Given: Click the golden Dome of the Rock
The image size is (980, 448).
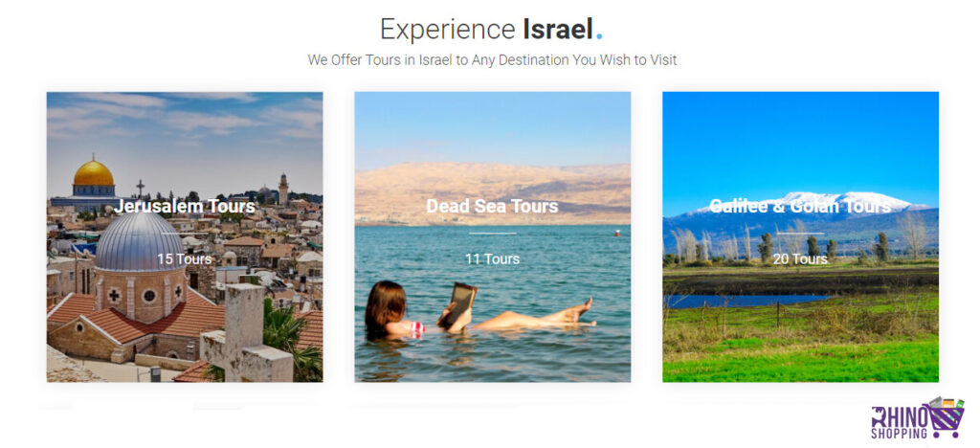Looking at the screenshot, I should click(x=94, y=173).
